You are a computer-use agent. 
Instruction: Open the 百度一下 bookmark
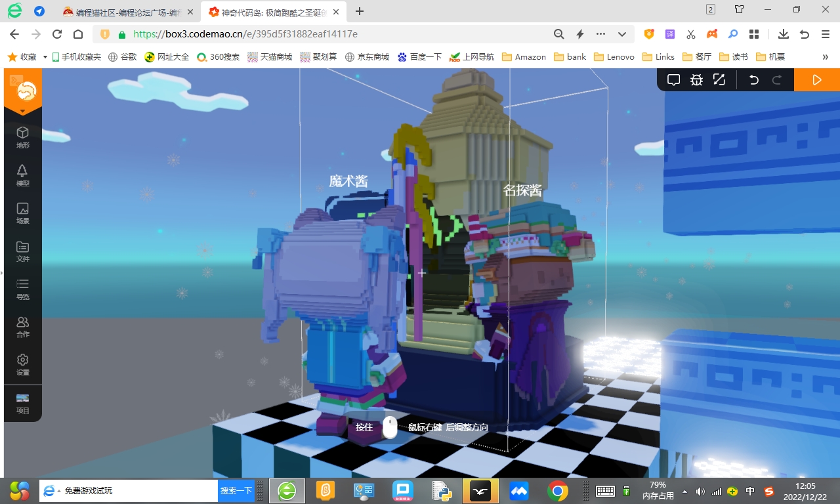pyautogui.click(x=419, y=57)
